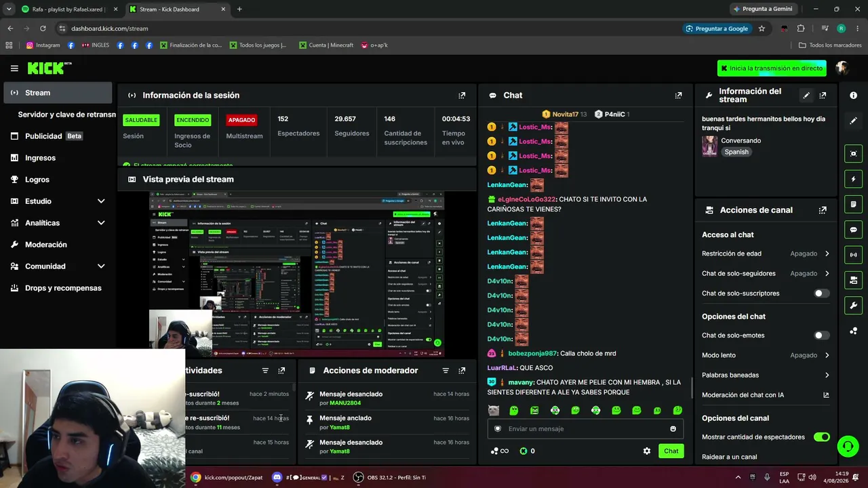Image resolution: width=868 pixels, height=488 pixels.
Task: Open the emoji picker in message box
Action: point(673,428)
